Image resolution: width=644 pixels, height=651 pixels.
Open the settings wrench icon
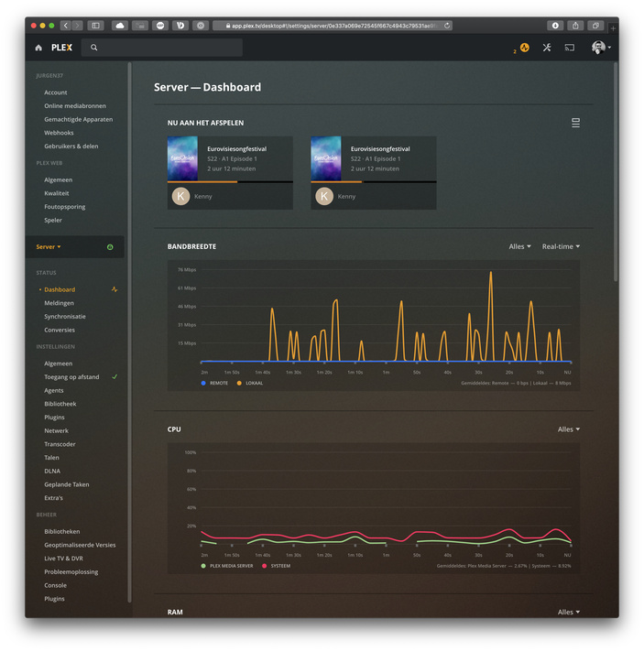[547, 48]
